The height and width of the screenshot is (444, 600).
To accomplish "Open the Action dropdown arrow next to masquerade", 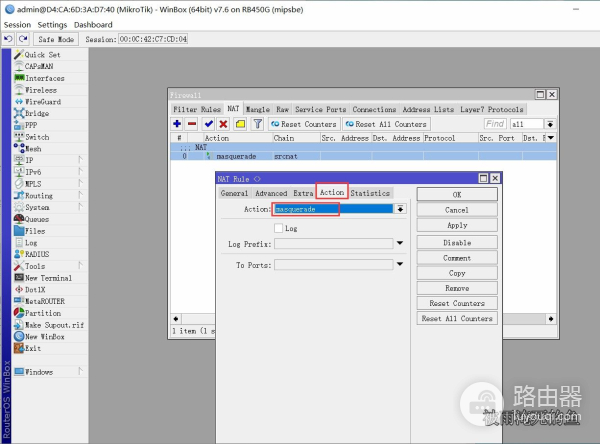I will 400,209.
